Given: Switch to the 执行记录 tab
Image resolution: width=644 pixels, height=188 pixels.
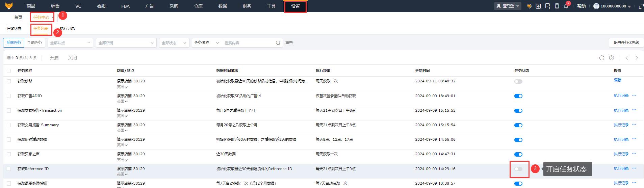Looking at the screenshot, I should point(67,29).
